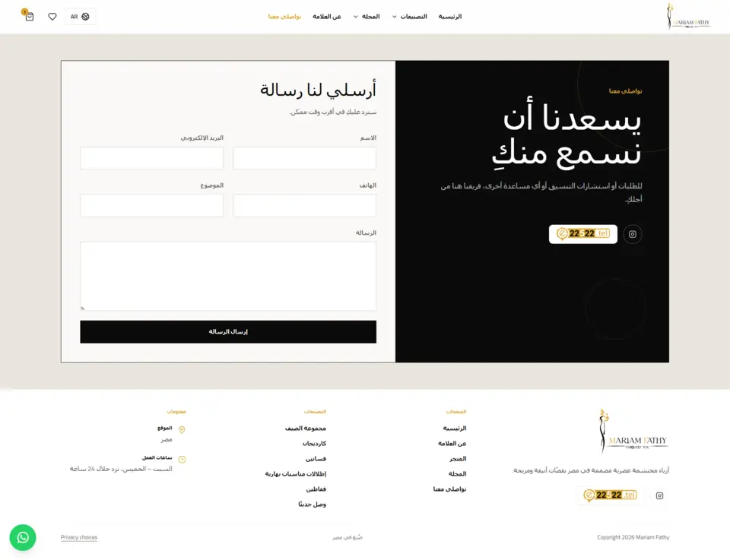Viewport: 730px width, 560px height.
Task: Click into the الرسالة message textarea
Action: 228,277
